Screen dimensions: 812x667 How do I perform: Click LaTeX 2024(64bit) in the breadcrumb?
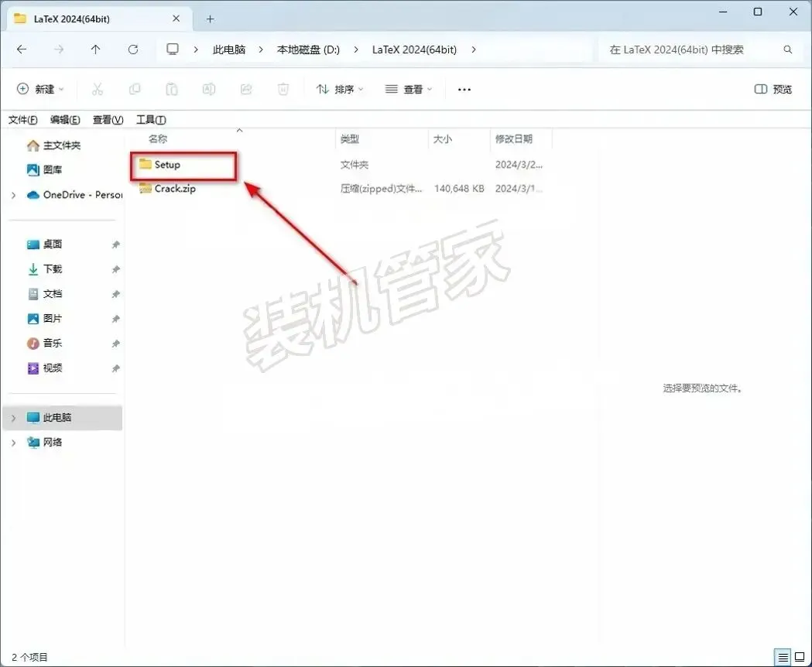pyautogui.click(x=414, y=50)
